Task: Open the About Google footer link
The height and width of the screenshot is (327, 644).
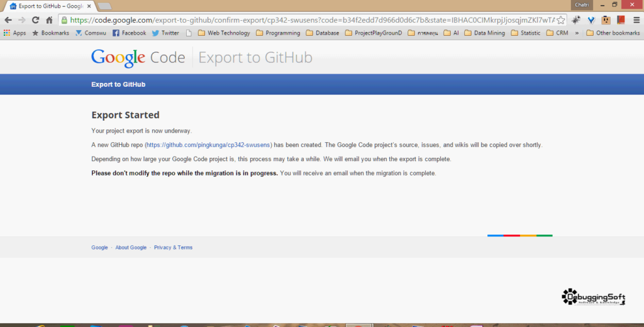Action: pyautogui.click(x=131, y=247)
